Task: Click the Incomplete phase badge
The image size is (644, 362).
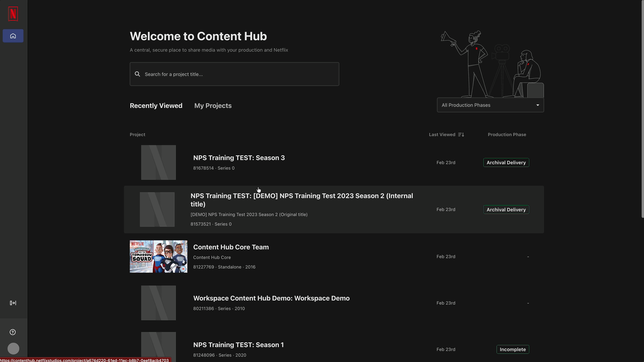Action: 513,349
